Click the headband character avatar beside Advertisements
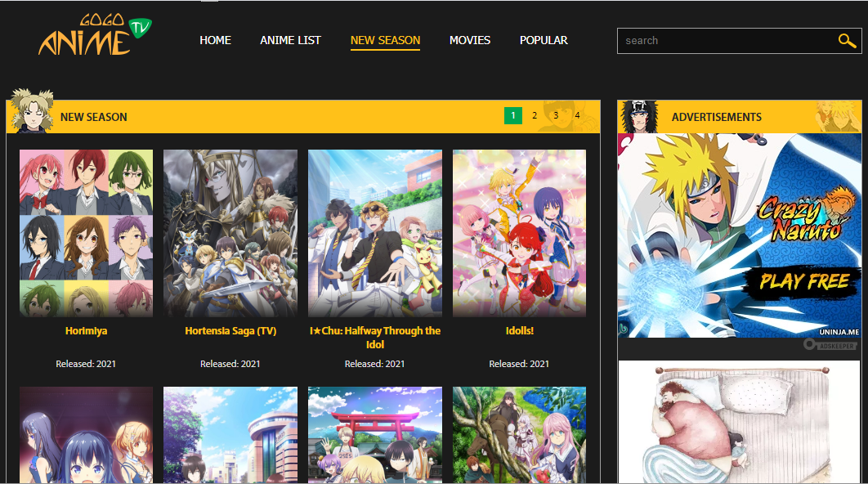Image resolution: width=868 pixels, height=484 pixels. pyautogui.click(x=639, y=116)
